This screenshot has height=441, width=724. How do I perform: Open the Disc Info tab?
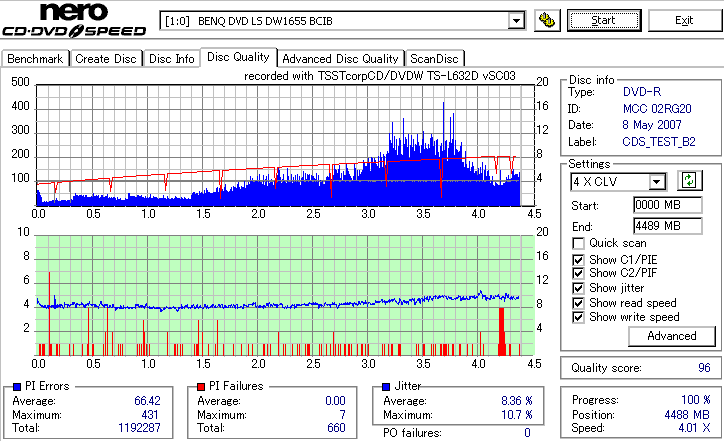coord(171,59)
